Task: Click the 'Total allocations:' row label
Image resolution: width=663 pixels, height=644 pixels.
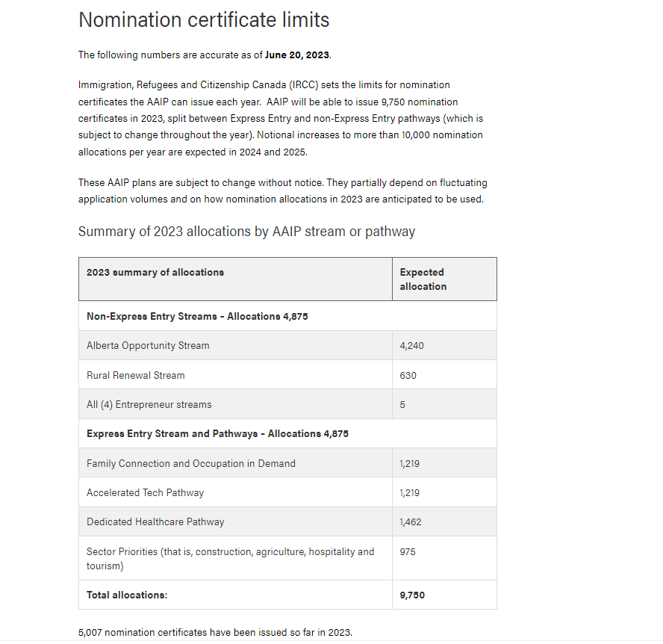Action: point(127,595)
